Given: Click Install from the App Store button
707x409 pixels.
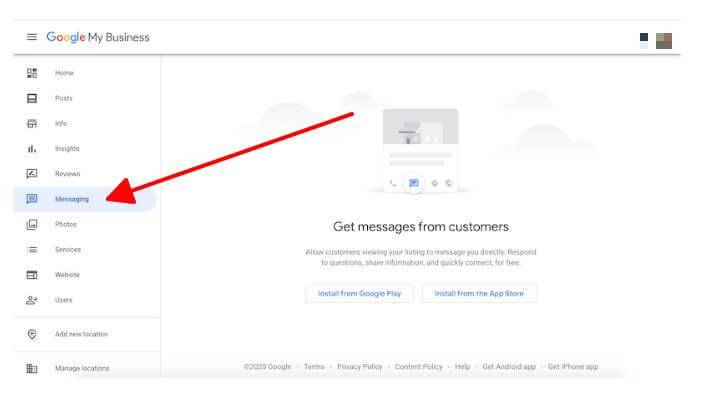Looking at the screenshot, I should tap(479, 294).
